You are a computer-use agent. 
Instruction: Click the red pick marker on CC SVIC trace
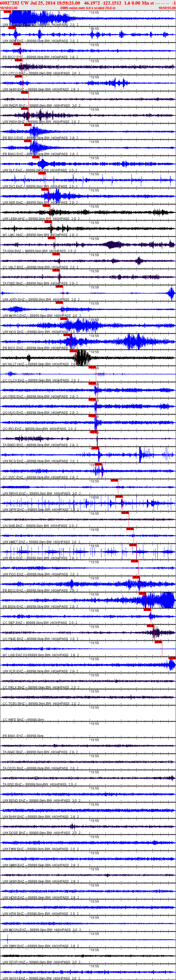[98, 464]
